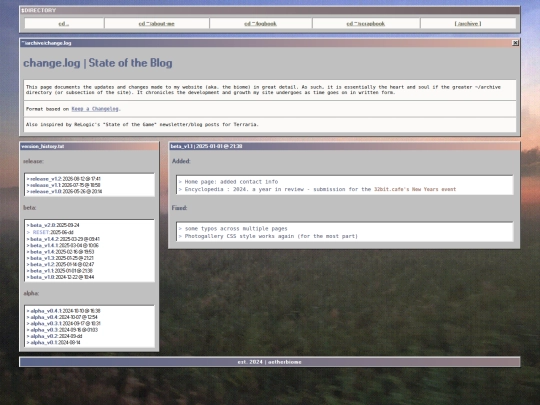Click the ~/archive/change.log title bar path
540x405 pixels.
point(46,43)
